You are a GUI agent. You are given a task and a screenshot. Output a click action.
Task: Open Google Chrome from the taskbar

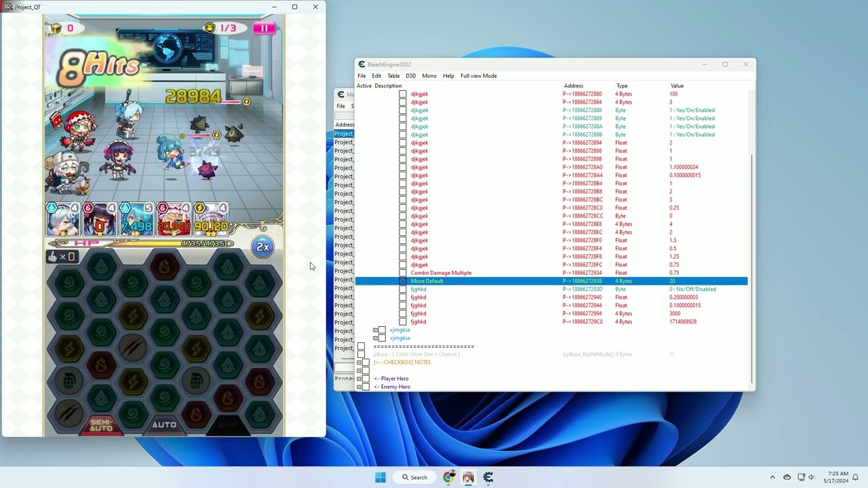click(448, 477)
